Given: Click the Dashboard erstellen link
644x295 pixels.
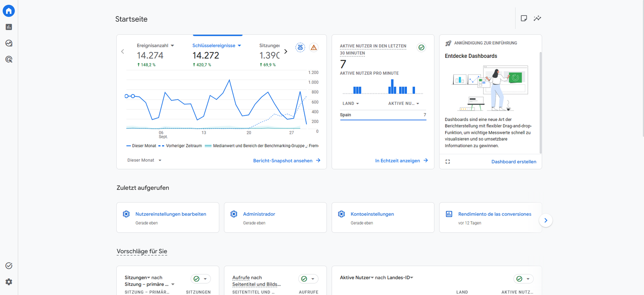Looking at the screenshot, I should (x=514, y=162).
